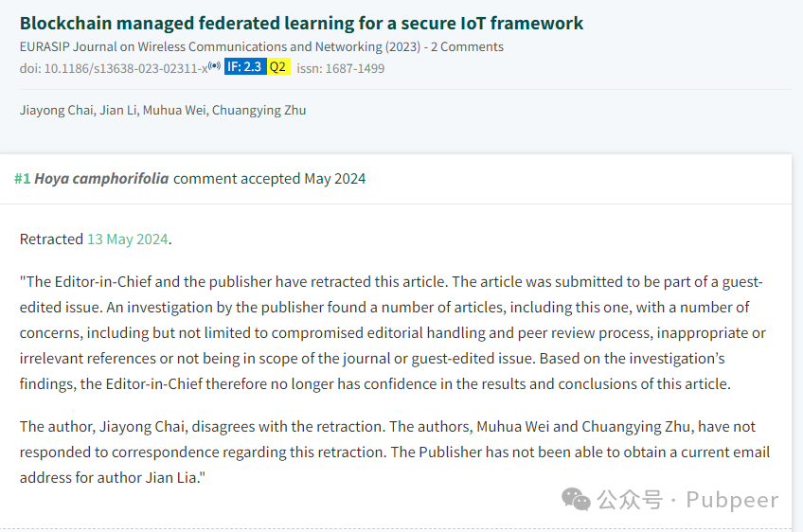Click the paragraph about author Jiayong Chai's disagreement
The width and height of the screenshot is (803, 532).
pyautogui.click(x=395, y=452)
